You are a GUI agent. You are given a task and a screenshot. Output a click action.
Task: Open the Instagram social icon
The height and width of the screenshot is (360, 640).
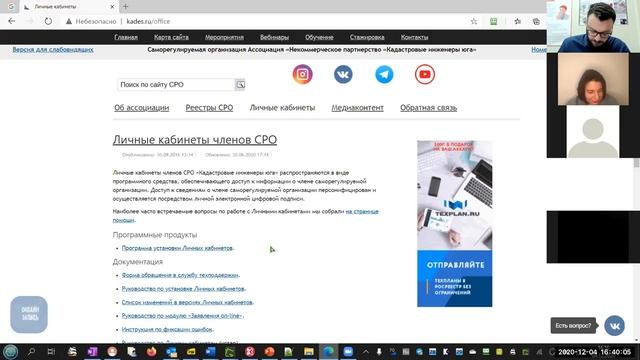(x=302, y=74)
